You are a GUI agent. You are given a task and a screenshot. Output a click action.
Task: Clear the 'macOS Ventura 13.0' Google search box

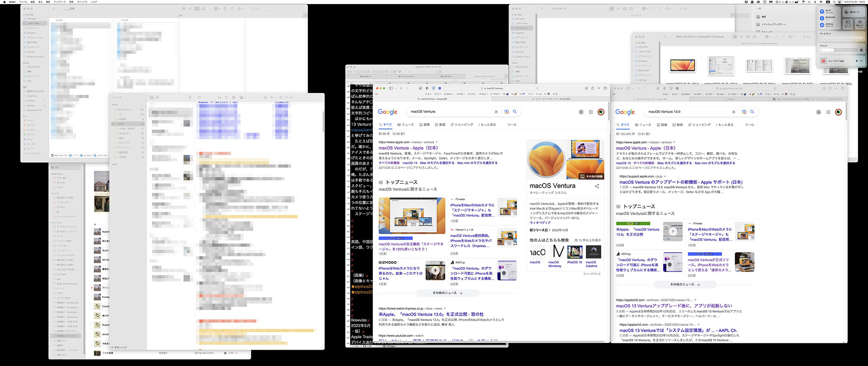[x=733, y=112]
